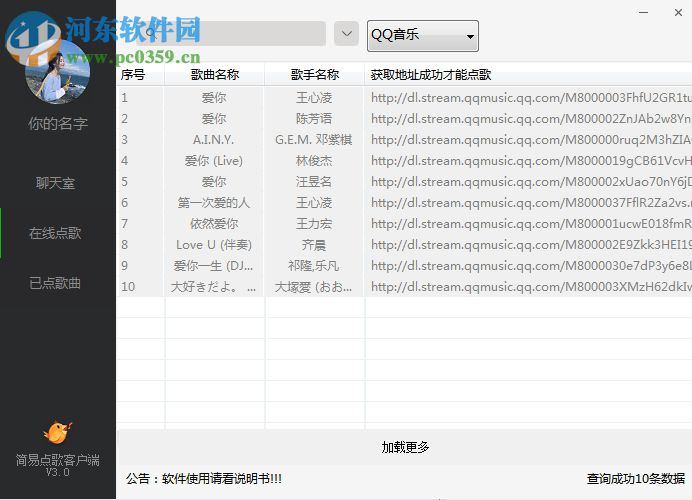Select singer cell 汪昱名

pyautogui.click(x=314, y=182)
